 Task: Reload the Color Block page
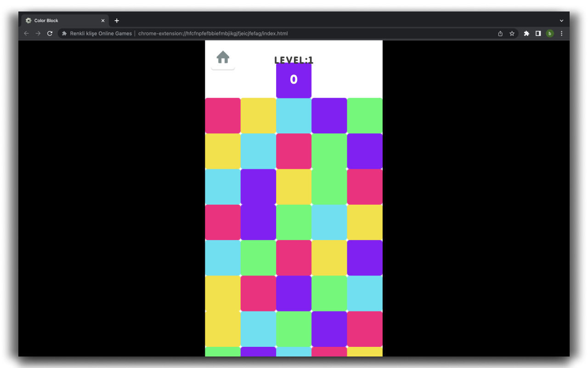[50, 33]
